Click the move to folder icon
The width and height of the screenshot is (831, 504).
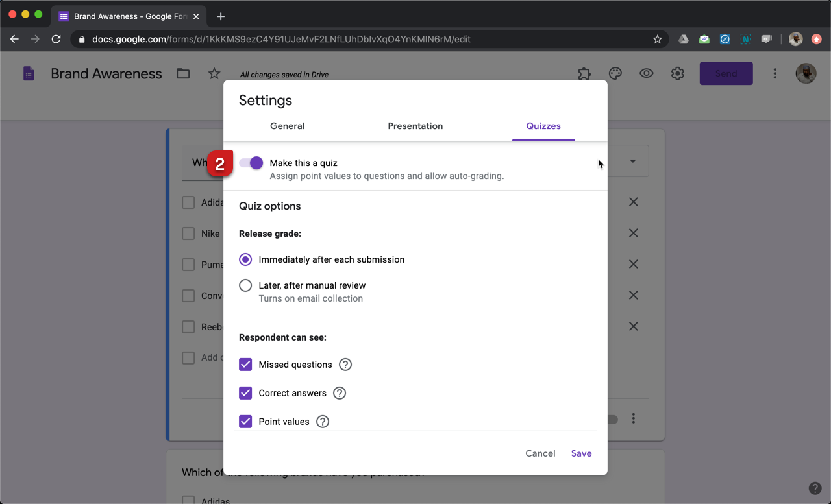183,74
